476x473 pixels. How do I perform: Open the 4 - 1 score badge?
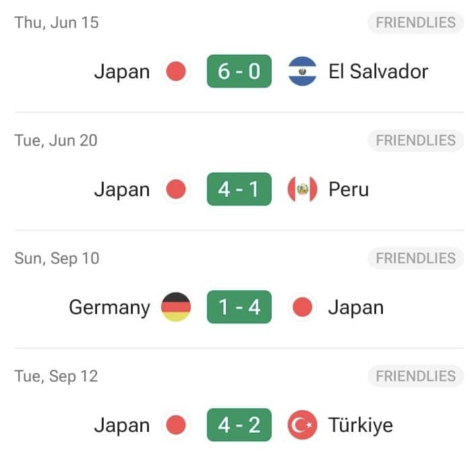point(239,189)
